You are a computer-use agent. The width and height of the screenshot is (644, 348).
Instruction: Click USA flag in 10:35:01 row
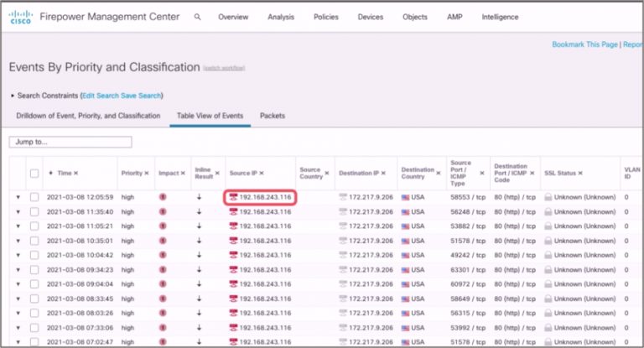click(x=404, y=240)
